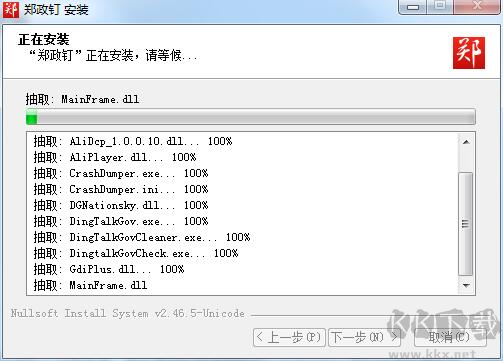Select the MainFrame.dll line in log list
The height and width of the screenshot is (361, 503).
(90, 285)
